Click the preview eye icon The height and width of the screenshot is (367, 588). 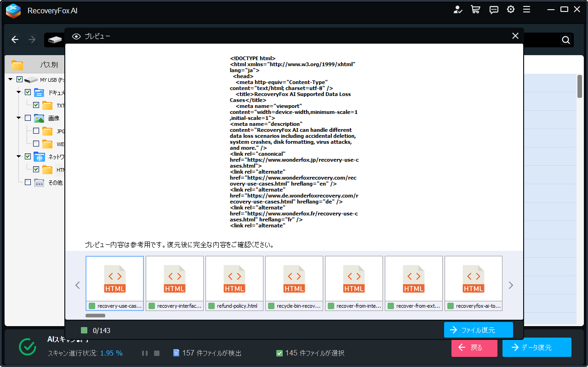[76, 36]
